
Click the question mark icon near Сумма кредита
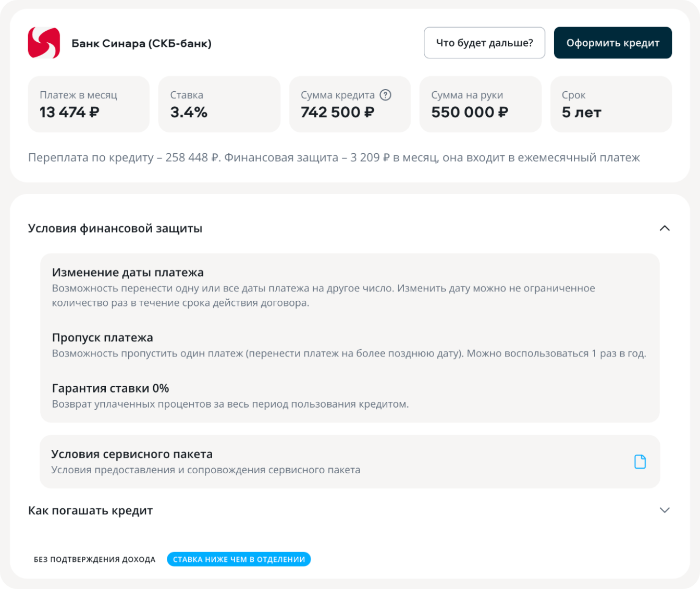click(385, 95)
